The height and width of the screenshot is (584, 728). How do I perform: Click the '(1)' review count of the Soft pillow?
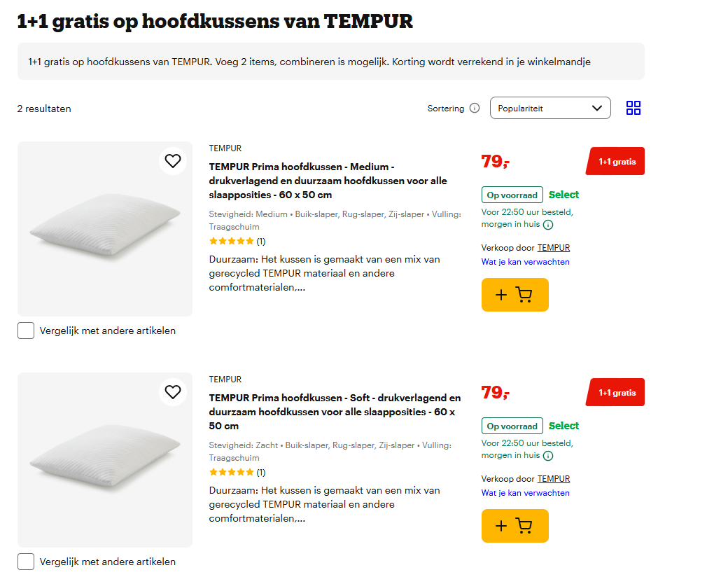click(260, 472)
